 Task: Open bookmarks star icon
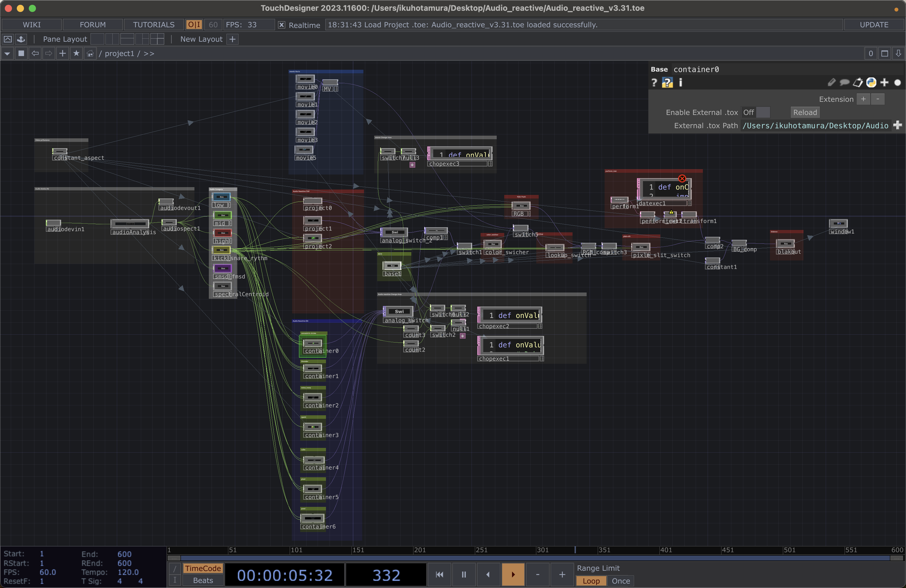pos(76,54)
